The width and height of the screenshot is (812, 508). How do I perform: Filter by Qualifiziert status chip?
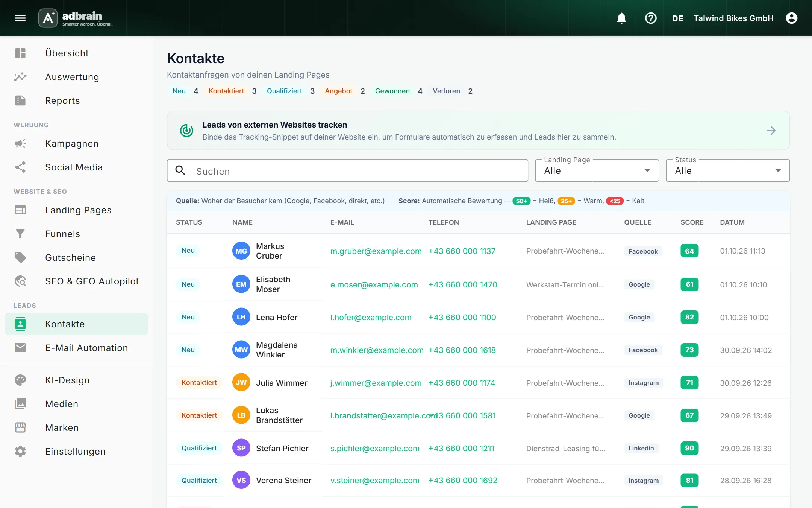(x=285, y=91)
